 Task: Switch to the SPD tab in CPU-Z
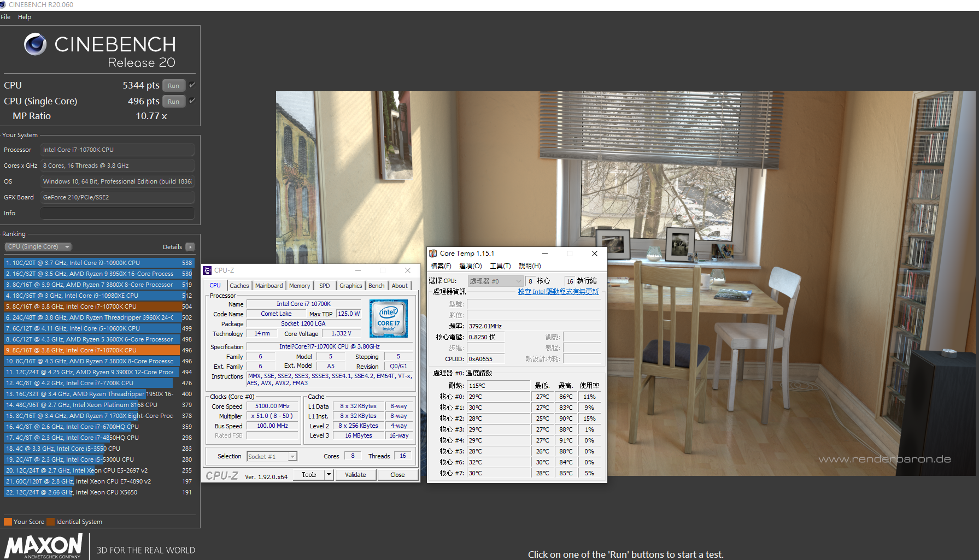pos(325,286)
